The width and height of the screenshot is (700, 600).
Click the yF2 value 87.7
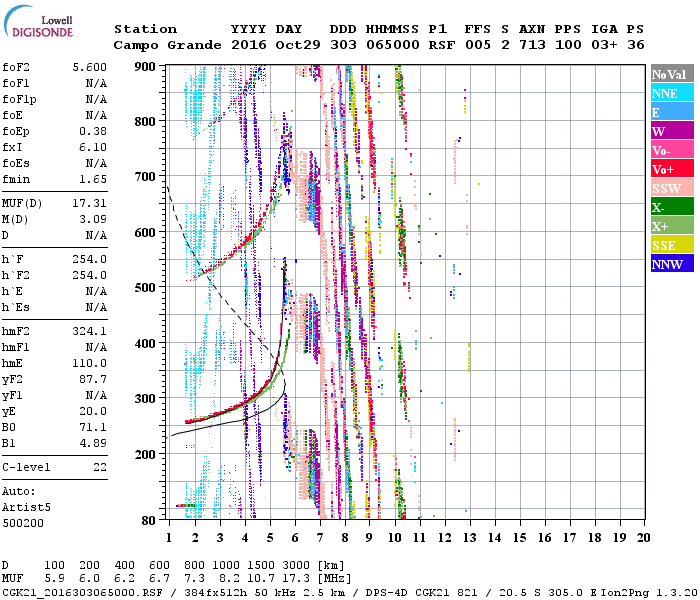coord(93,379)
